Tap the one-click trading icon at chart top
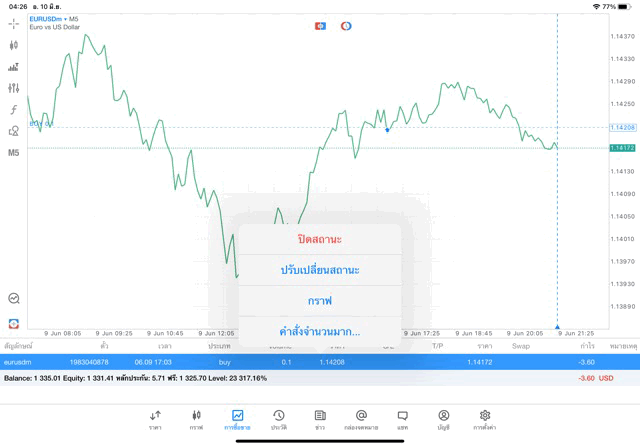The image size is (640, 447). 320,26
